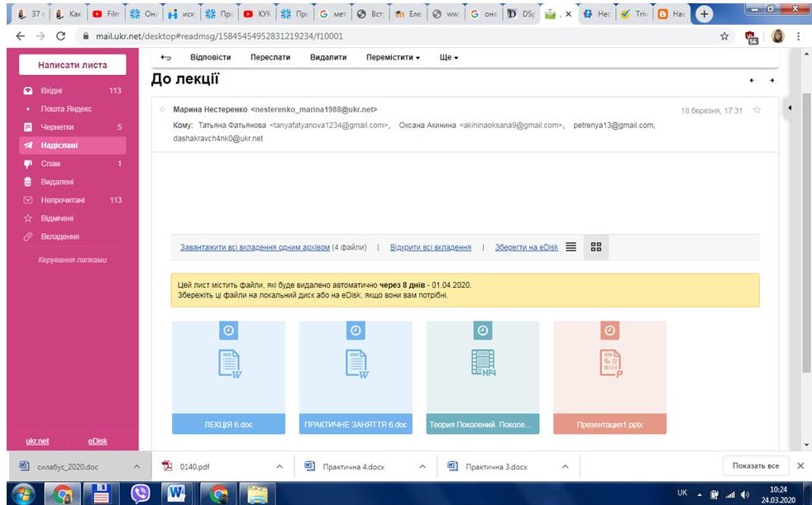The width and height of the screenshot is (812, 505).
Task: Star this message from Марина Нестеренко
Action: pos(757,110)
